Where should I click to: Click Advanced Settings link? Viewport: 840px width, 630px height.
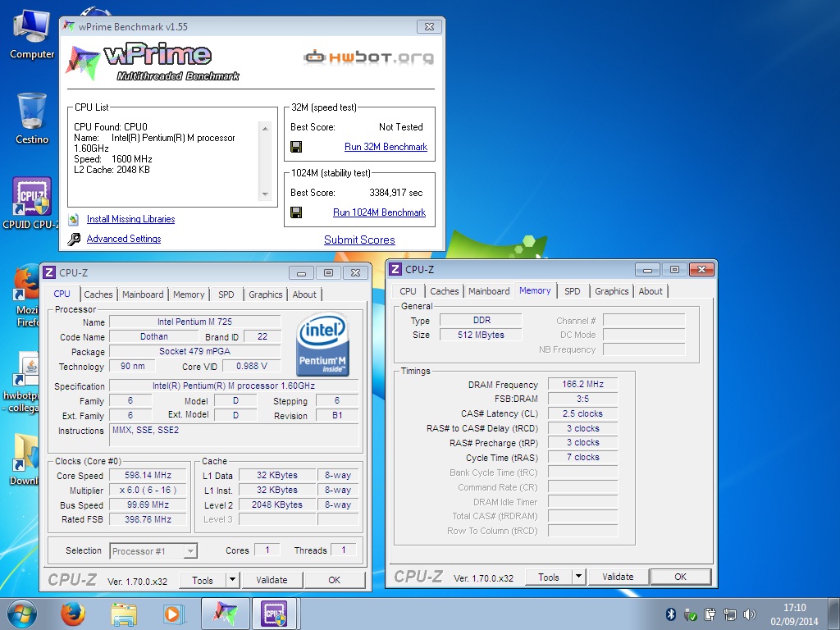click(124, 239)
